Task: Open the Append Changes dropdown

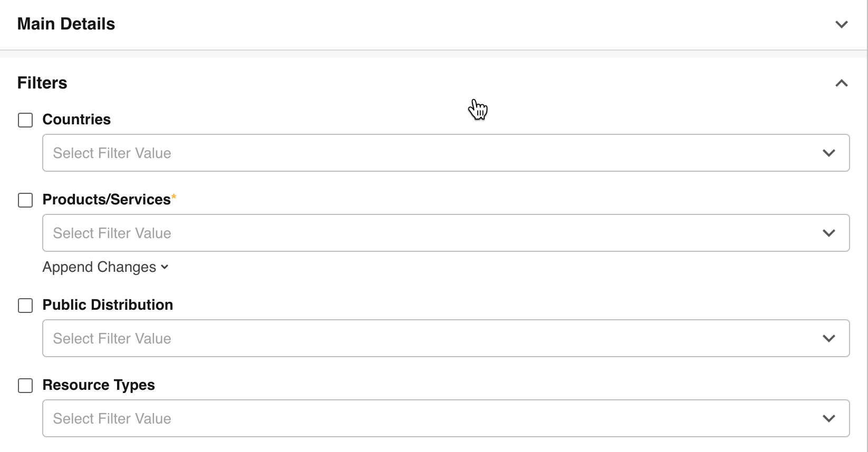Action: (x=105, y=267)
